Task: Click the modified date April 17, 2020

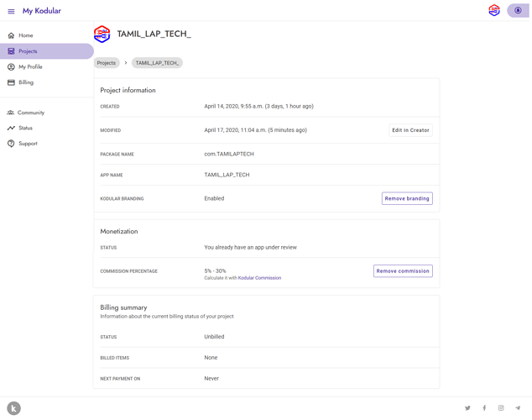Action: [255, 130]
